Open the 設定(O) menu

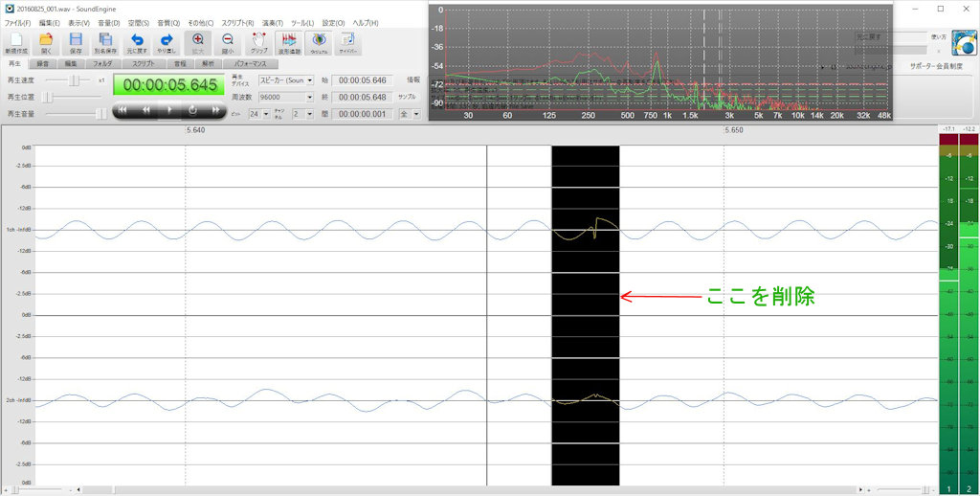[x=333, y=23]
